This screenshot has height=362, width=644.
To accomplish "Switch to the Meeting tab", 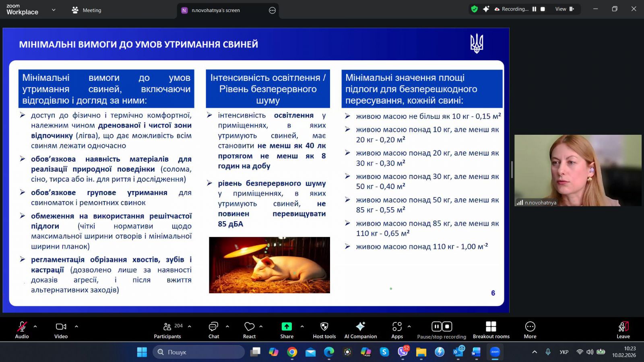I will [87, 10].
